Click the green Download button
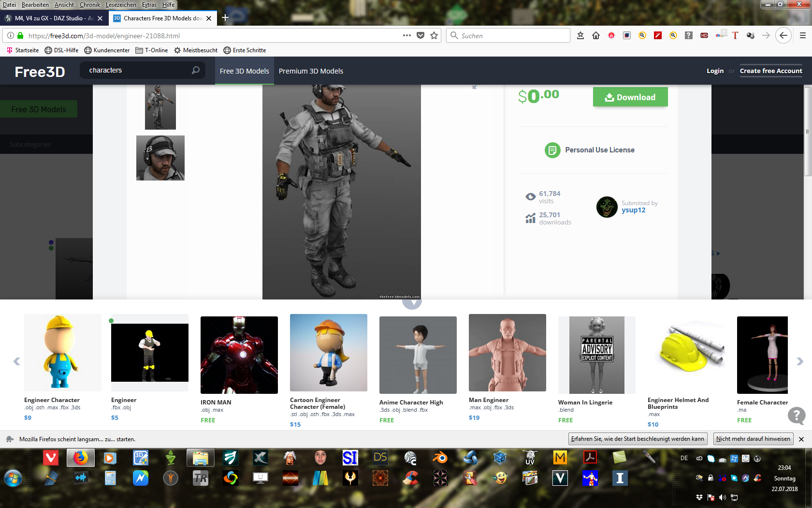This screenshot has height=508, width=812. 630,97
